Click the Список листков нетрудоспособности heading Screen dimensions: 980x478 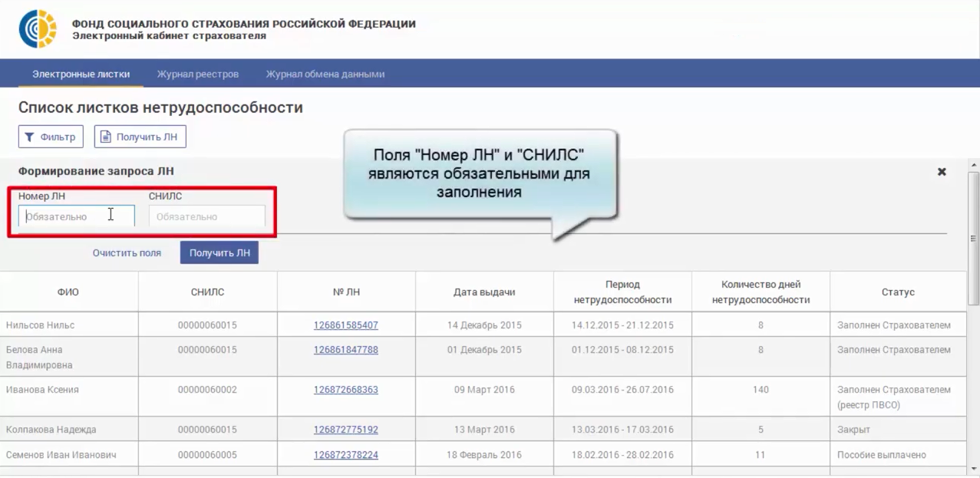(160, 107)
